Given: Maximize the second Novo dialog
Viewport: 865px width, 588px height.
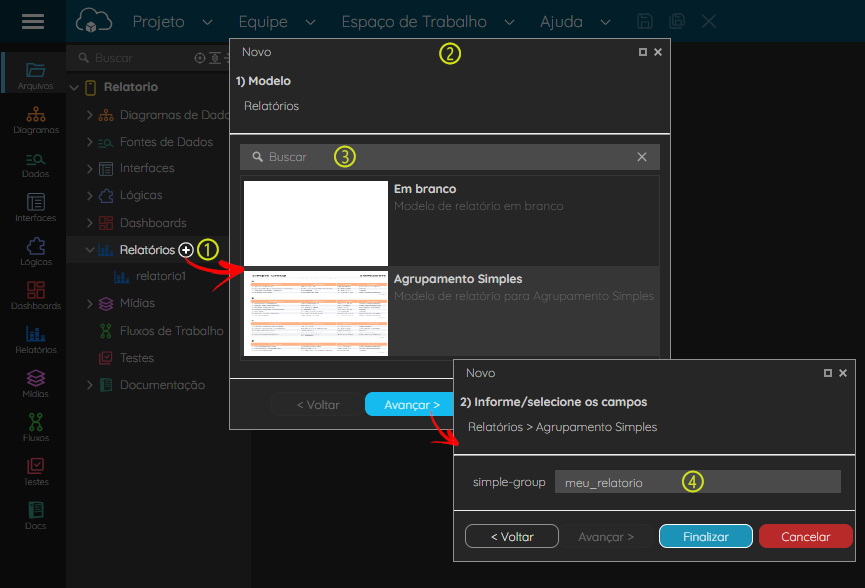Looking at the screenshot, I should coord(827,373).
